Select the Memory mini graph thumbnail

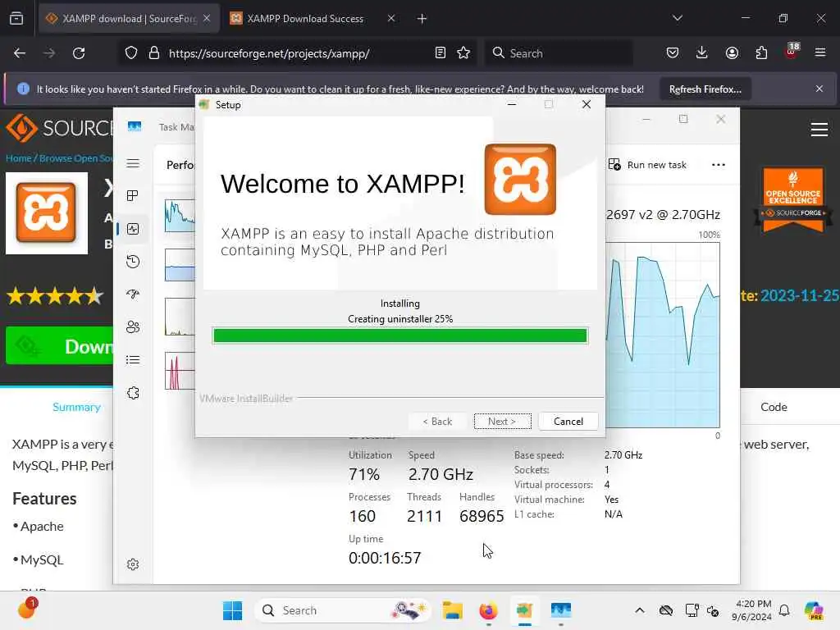point(180,265)
